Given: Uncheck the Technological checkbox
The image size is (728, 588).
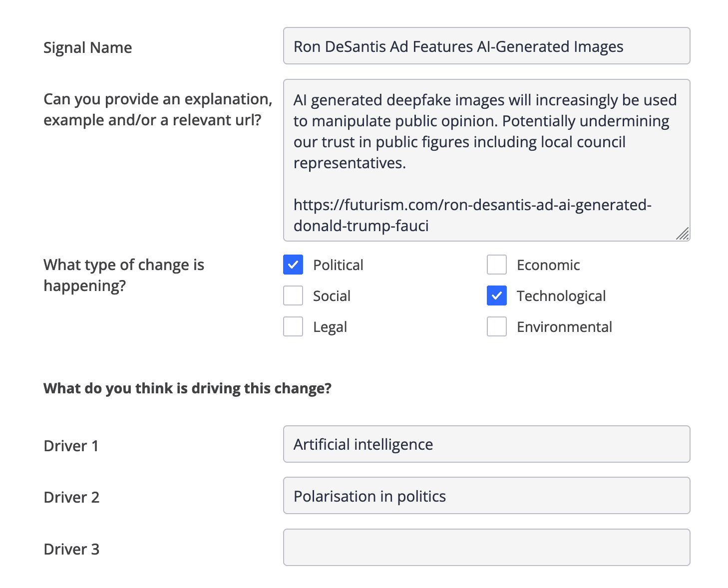Looking at the screenshot, I should [x=497, y=296].
